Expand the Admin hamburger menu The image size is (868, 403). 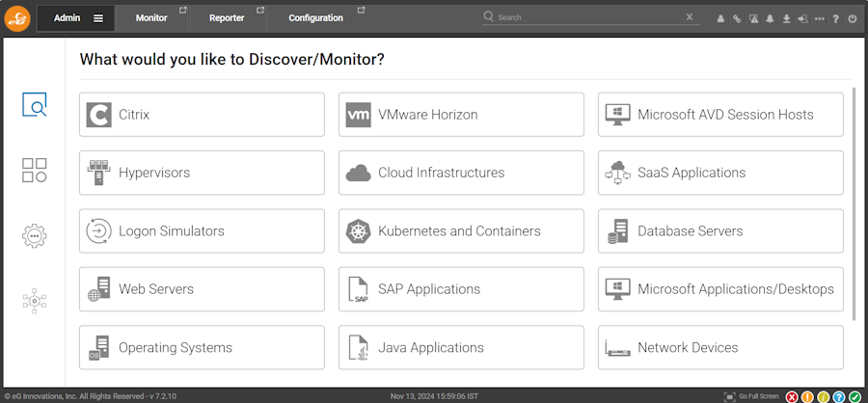tap(98, 18)
